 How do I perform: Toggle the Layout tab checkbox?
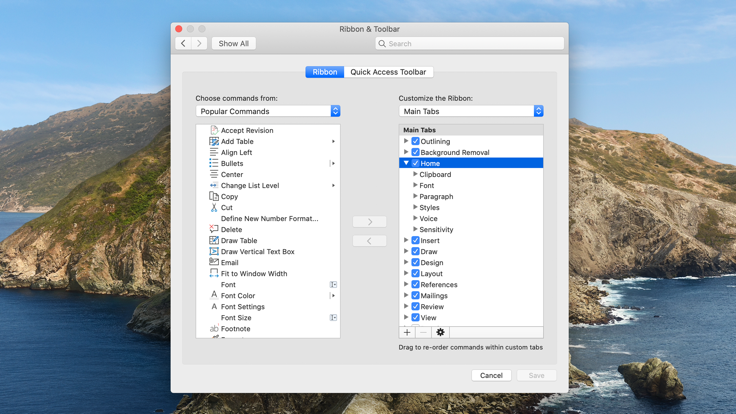[415, 273]
